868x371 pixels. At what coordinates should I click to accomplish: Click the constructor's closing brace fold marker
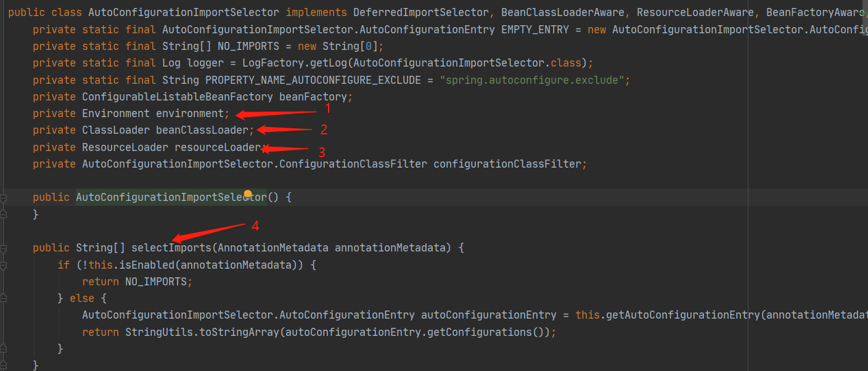[4, 214]
